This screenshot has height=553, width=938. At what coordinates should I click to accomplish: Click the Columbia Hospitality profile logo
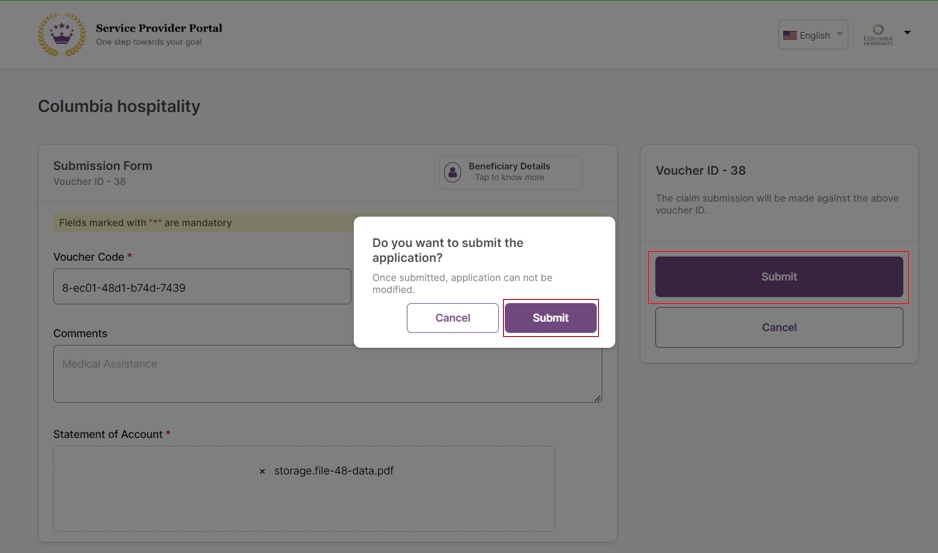(878, 35)
